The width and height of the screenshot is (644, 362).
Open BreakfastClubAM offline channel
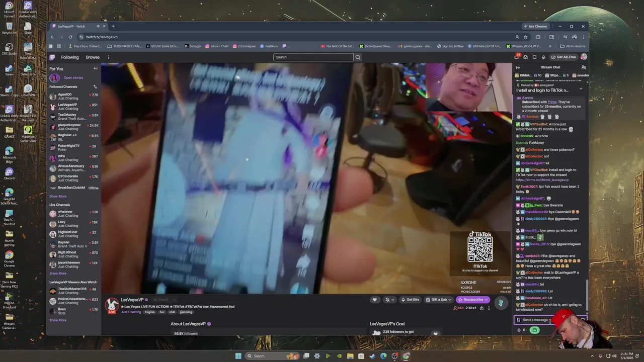tap(73, 188)
